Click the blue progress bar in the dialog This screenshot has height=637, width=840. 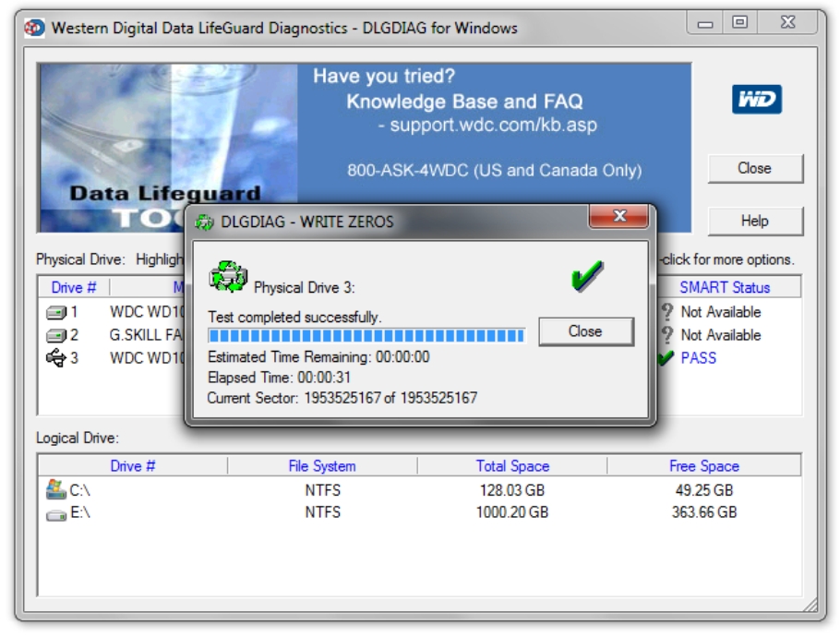[x=365, y=334]
